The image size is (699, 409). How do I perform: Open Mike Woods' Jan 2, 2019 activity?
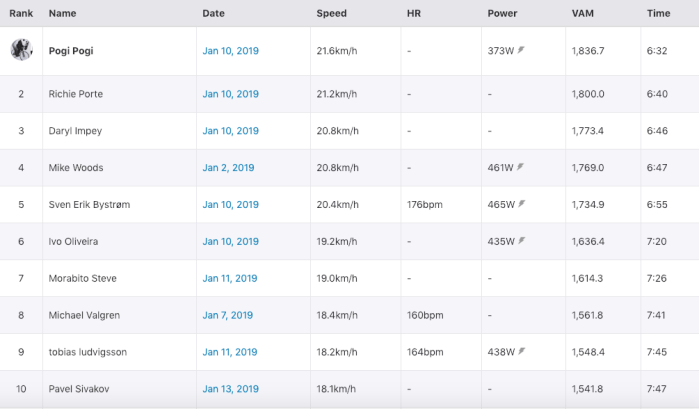228,168
